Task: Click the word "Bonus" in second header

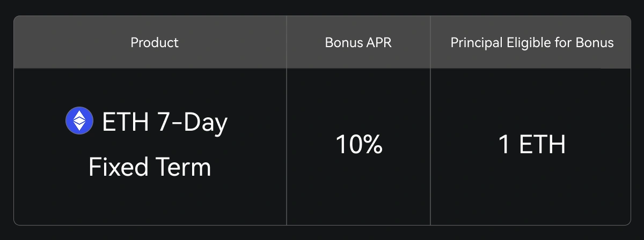Action: pyautogui.click(x=341, y=42)
